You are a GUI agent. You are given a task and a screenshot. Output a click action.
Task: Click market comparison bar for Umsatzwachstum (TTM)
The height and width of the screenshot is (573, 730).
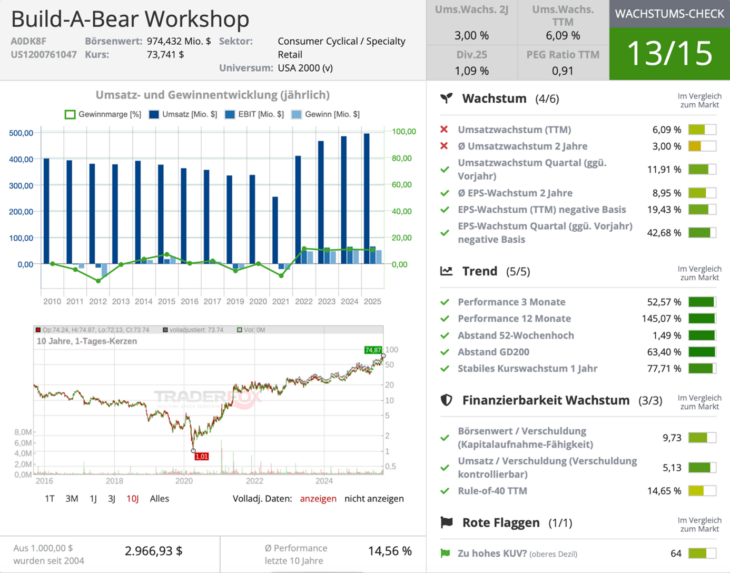click(702, 129)
